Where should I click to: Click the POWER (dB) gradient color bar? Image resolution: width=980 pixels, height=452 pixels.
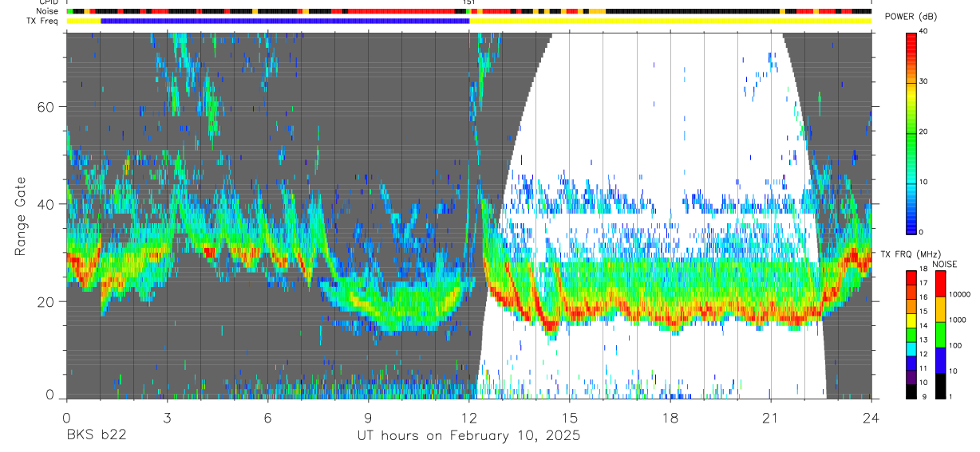pos(911,132)
